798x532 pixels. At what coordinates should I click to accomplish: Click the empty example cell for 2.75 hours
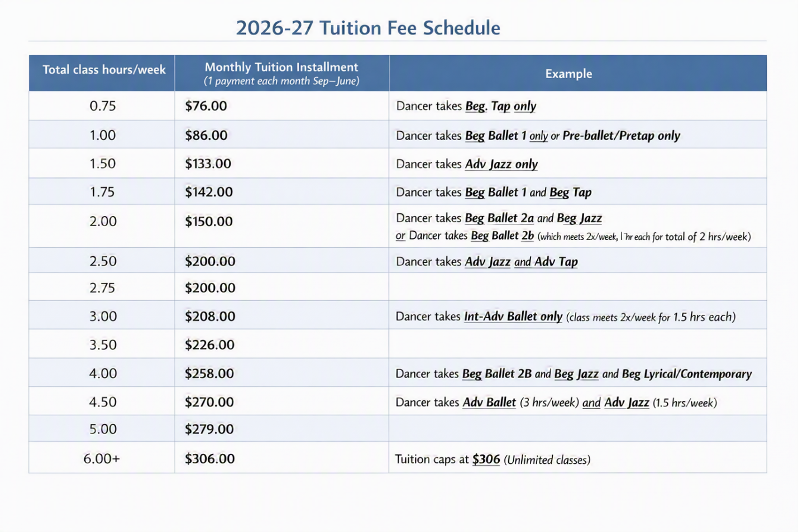pyautogui.click(x=577, y=287)
